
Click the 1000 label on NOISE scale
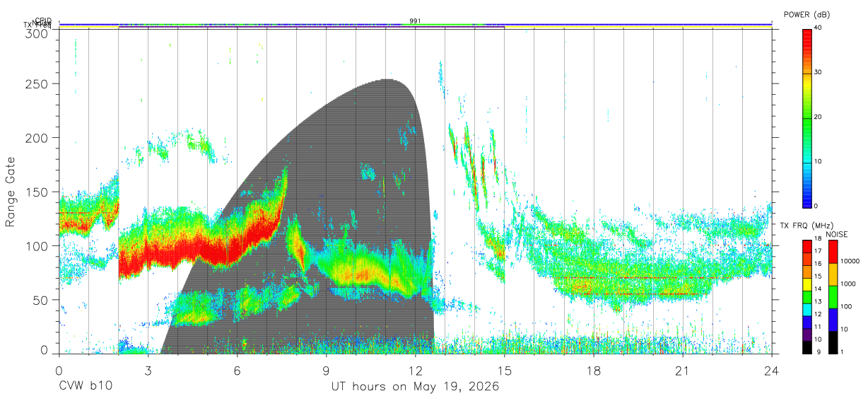tap(849, 284)
